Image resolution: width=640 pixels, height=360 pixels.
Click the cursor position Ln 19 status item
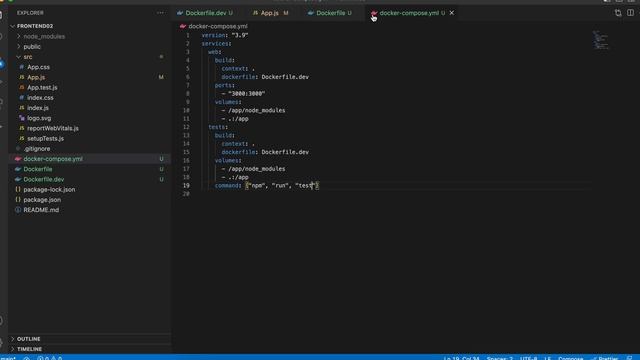pos(461,358)
